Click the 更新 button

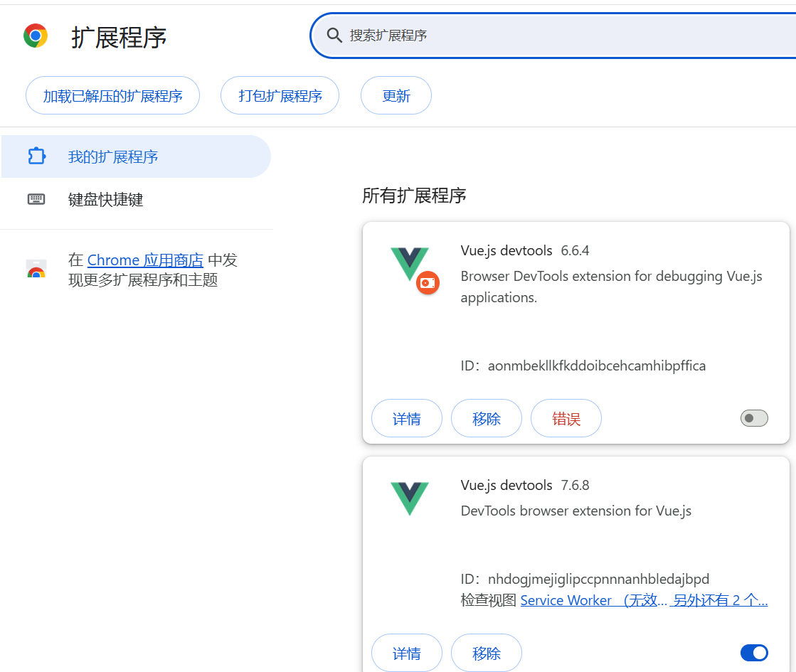coord(396,95)
